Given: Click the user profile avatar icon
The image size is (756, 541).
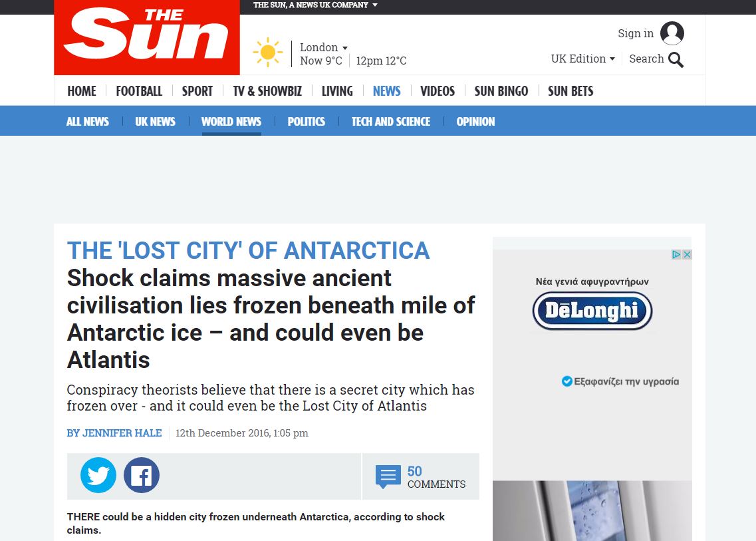Looking at the screenshot, I should click(672, 33).
